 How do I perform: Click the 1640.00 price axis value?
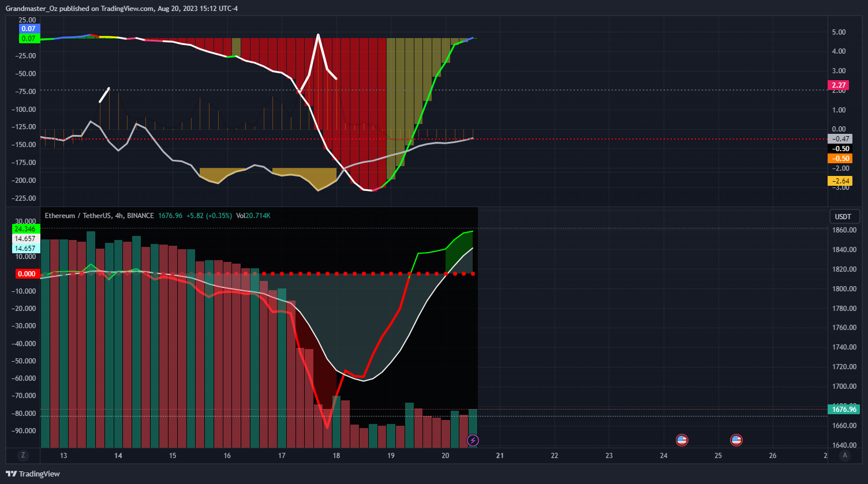[x=844, y=445]
